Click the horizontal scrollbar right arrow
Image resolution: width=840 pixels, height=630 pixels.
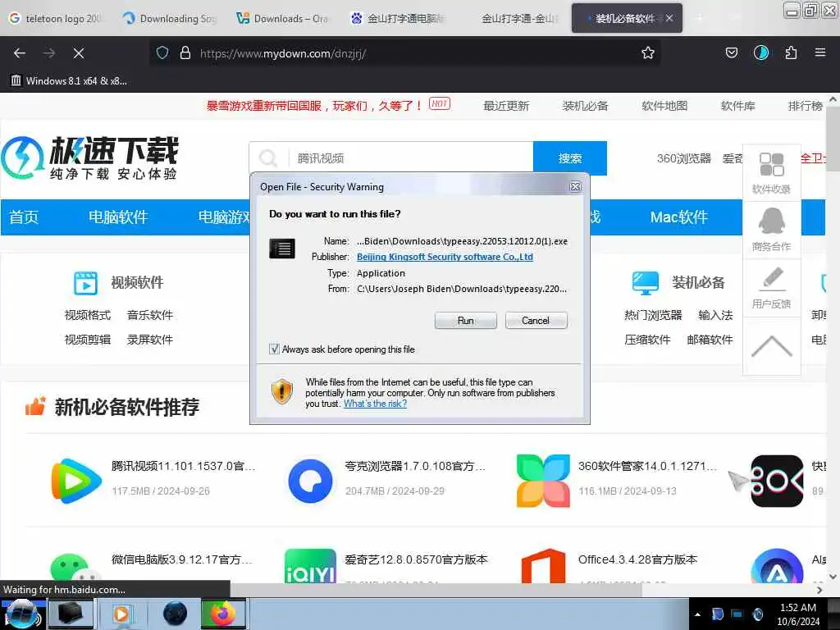pyautogui.click(x=819, y=590)
